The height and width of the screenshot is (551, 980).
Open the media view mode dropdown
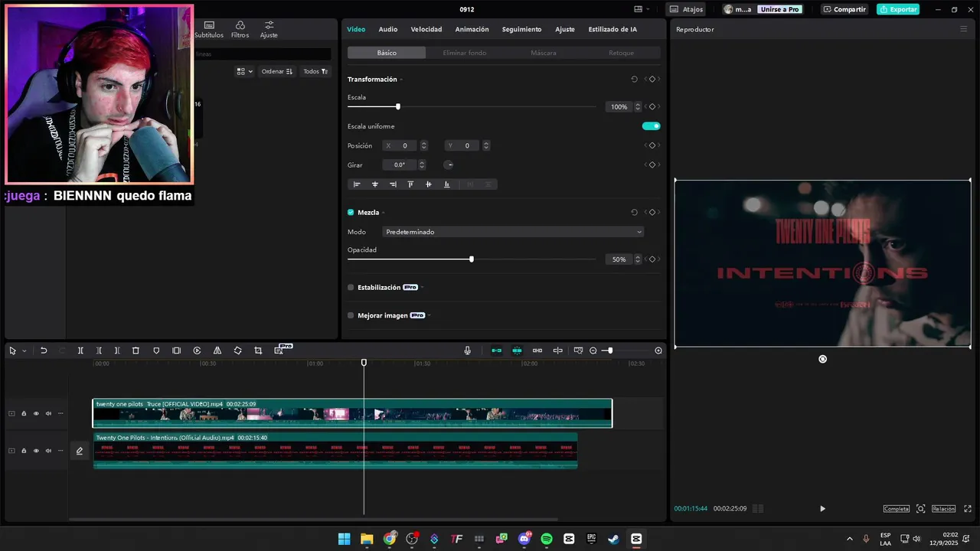click(x=245, y=71)
